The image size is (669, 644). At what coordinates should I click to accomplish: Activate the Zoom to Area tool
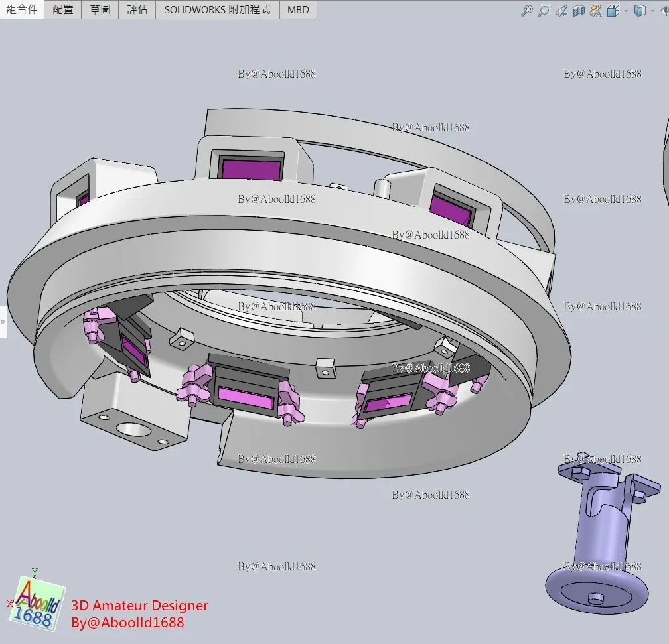544,10
